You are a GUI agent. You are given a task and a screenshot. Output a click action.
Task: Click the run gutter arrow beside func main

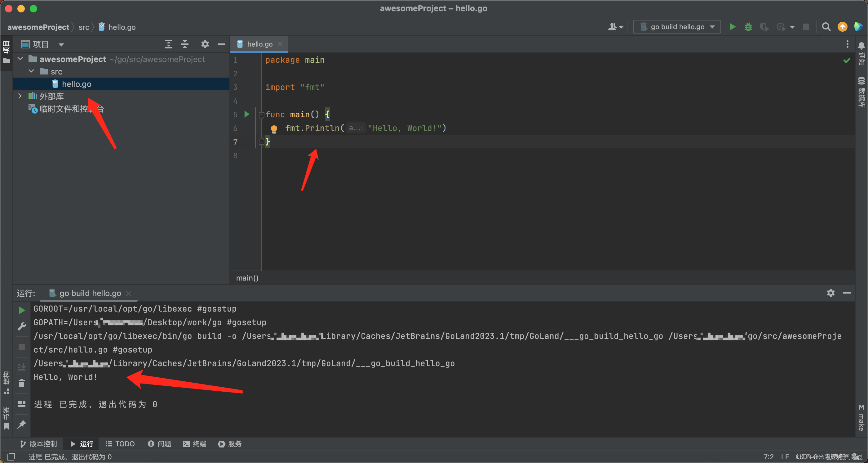[247, 114]
